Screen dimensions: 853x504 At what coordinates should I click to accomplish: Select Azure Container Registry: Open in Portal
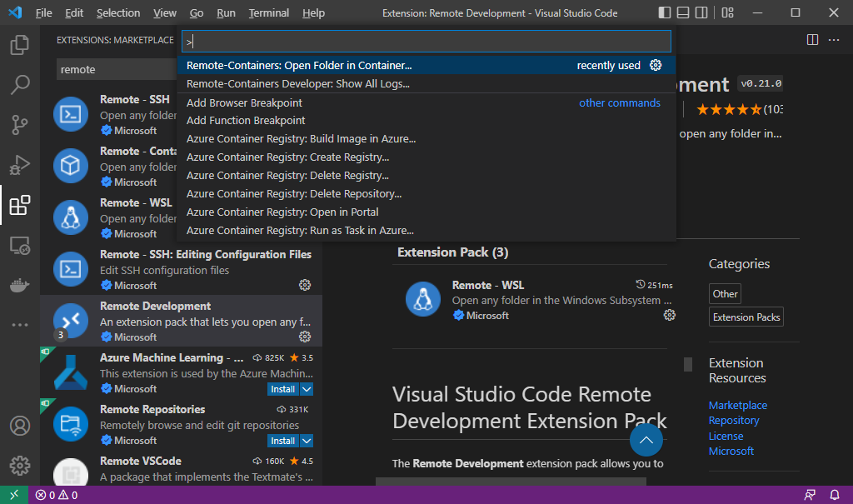coord(426,212)
